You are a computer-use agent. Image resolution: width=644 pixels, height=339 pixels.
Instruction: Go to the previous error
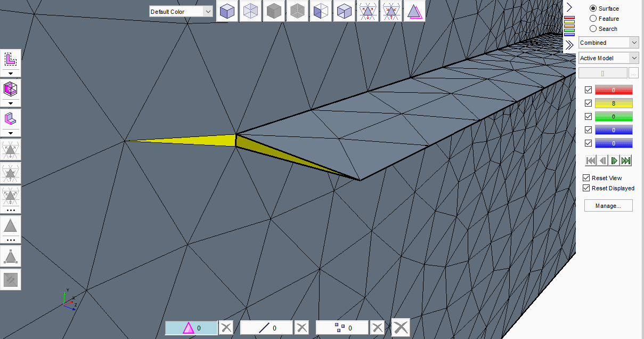602,160
